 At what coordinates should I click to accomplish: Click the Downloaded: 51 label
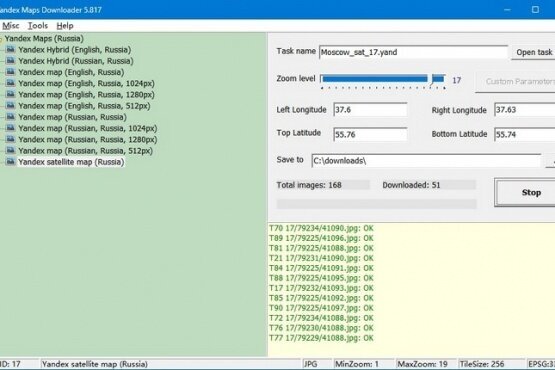pos(411,185)
